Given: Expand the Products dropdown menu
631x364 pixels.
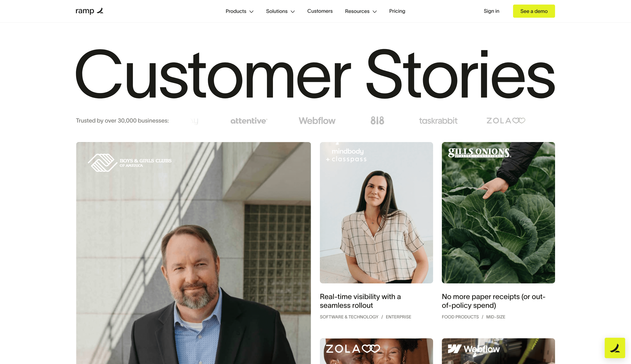Looking at the screenshot, I should coord(240,11).
